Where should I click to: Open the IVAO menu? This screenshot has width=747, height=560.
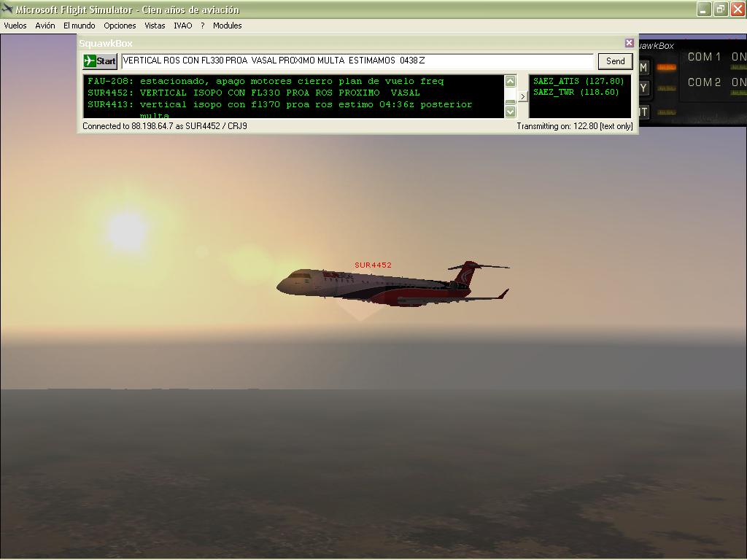[x=183, y=26]
